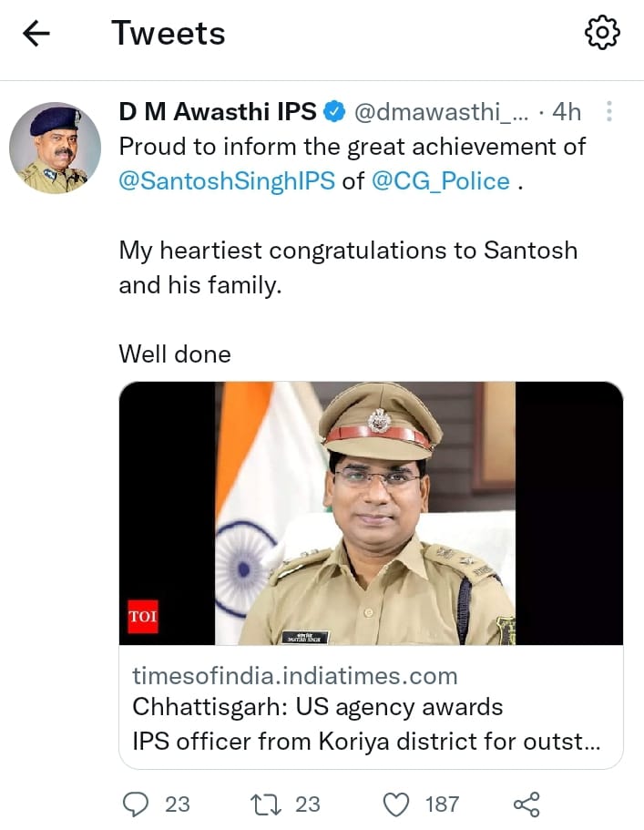
Task: Open the settings gear icon
Action: (601, 34)
